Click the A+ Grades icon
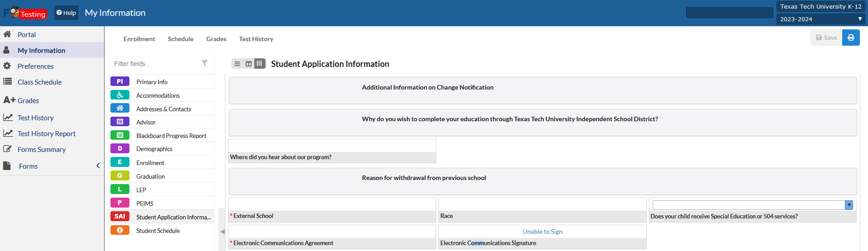The width and height of the screenshot is (868, 251). [10, 100]
